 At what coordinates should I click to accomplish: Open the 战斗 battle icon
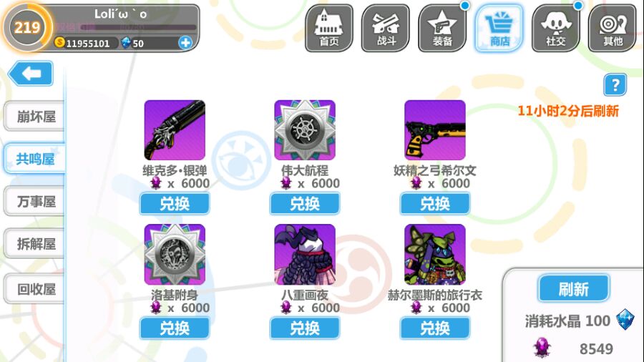coord(386,29)
